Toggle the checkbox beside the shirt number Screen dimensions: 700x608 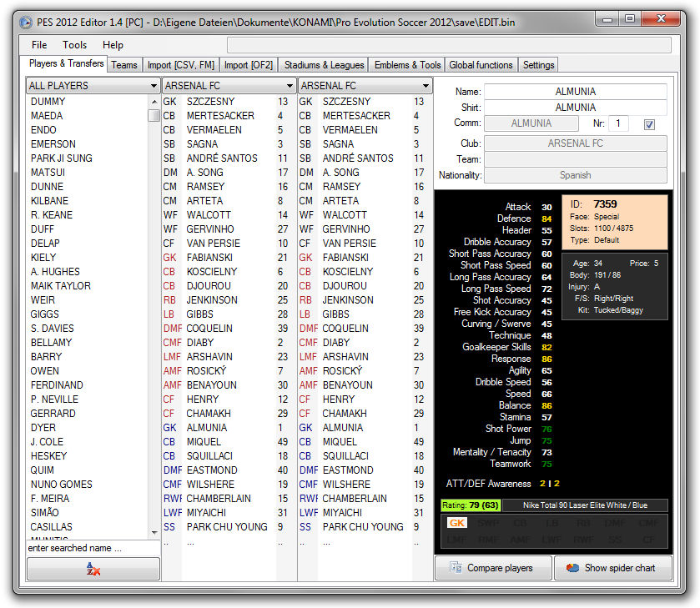coord(650,124)
